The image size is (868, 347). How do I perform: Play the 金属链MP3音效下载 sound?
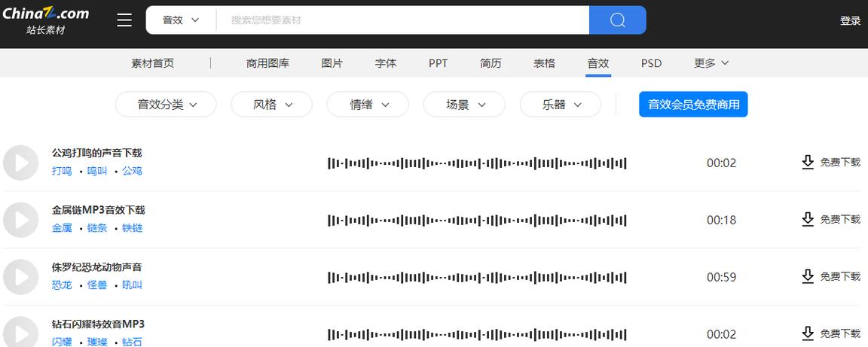point(20,220)
